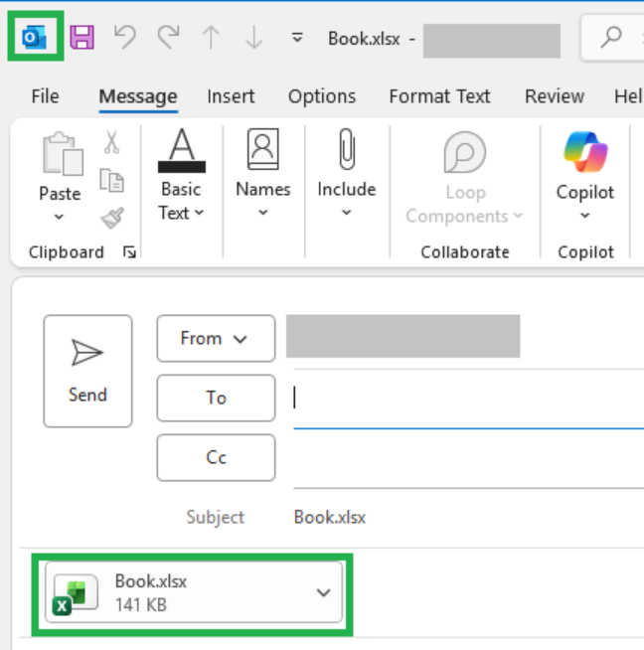Screen dimensions: 644x650
Task: Open the Review tab
Action: [x=555, y=96]
